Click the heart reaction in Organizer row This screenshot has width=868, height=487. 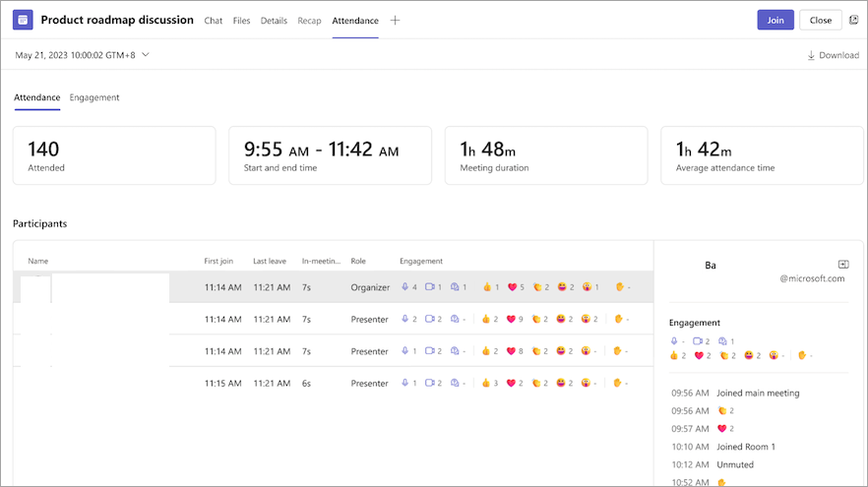pos(512,286)
